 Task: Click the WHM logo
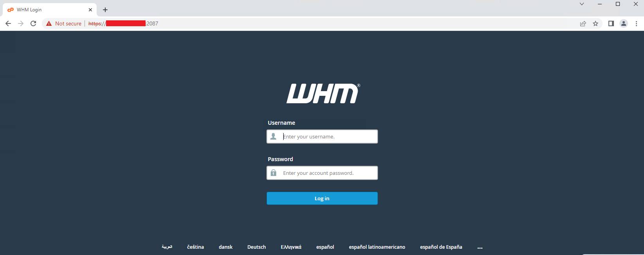click(x=323, y=93)
